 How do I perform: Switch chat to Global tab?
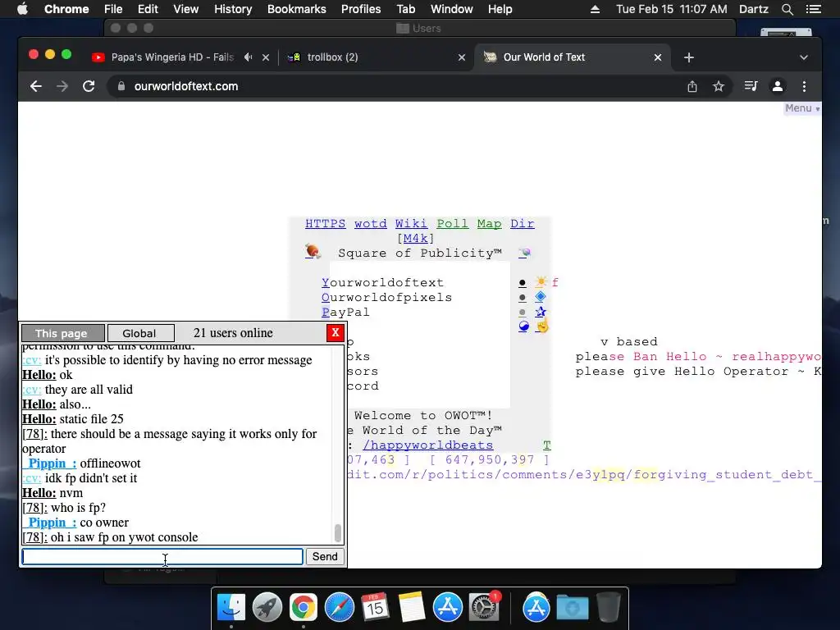coord(140,333)
